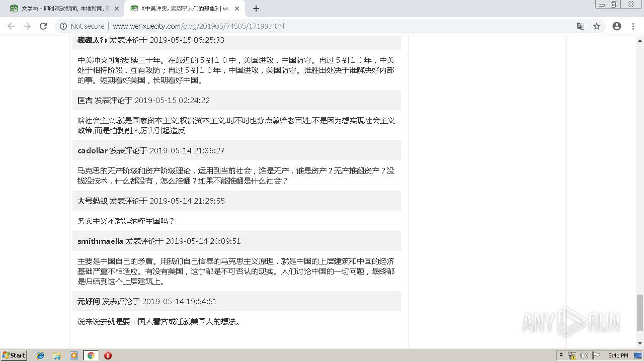644x362 pixels.
Task: Open the Chrome three-dot menu
Action: coord(633,26)
